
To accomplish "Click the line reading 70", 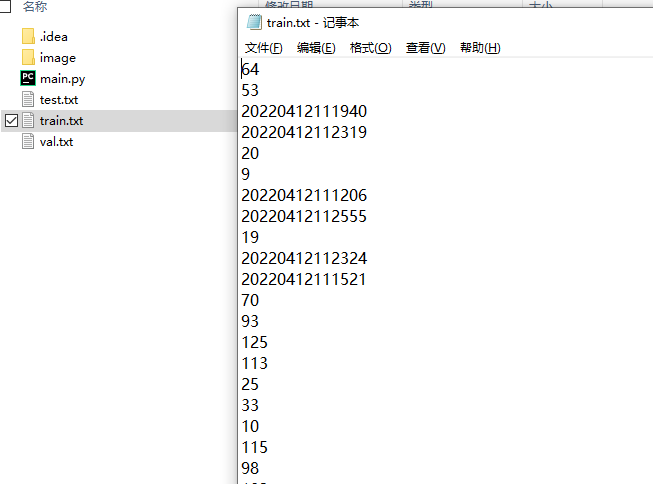I will coord(250,300).
